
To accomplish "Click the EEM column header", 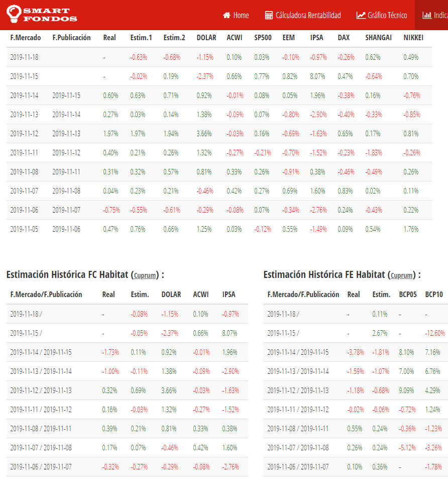I will pyautogui.click(x=289, y=38).
